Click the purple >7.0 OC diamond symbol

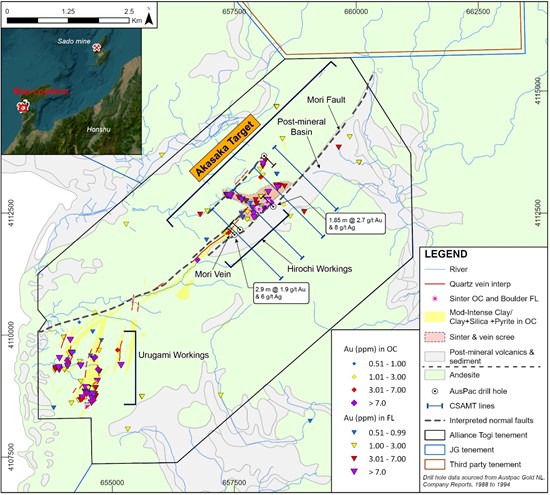click(354, 403)
